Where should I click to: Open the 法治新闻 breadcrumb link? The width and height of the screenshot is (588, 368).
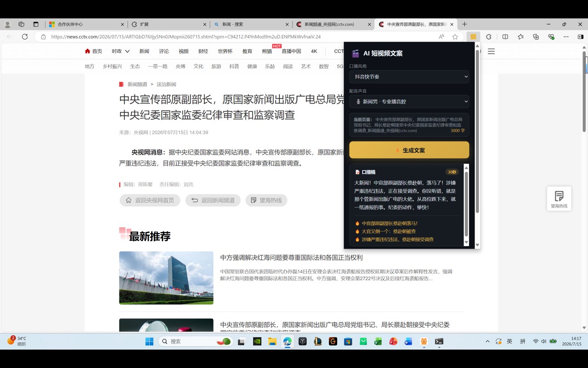tap(166, 84)
